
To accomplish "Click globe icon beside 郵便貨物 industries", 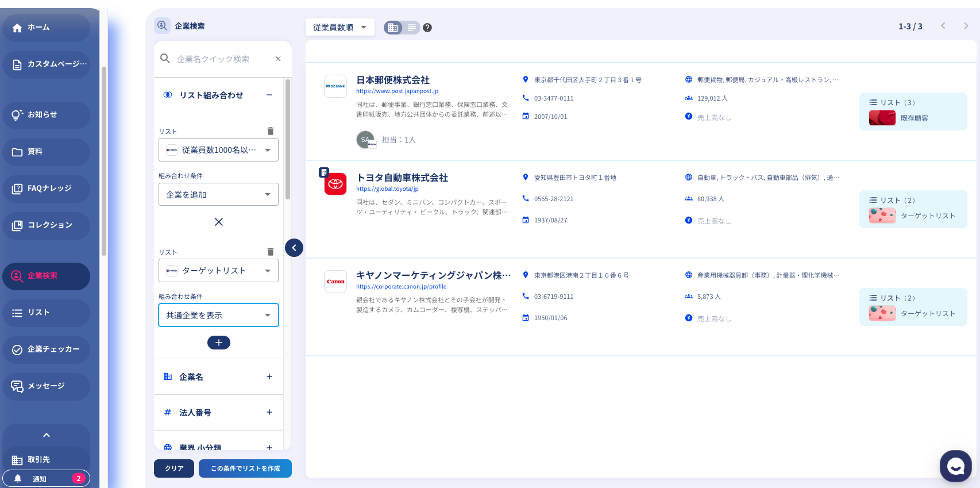I will click(689, 79).
